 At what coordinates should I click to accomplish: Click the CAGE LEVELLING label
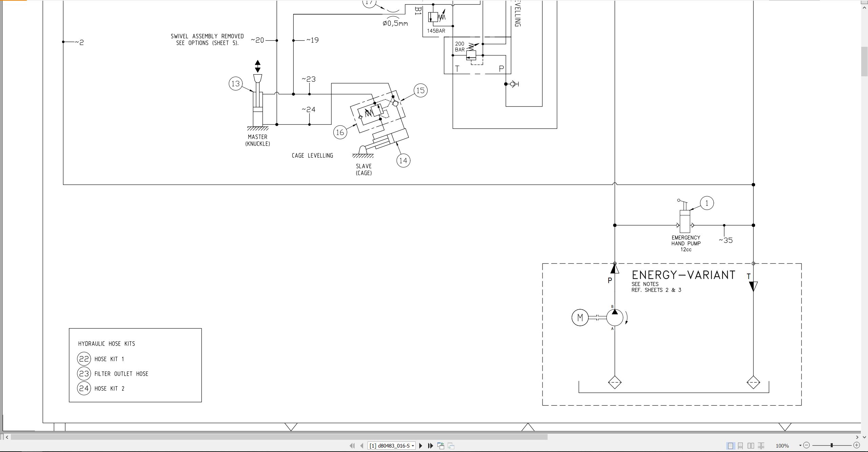point(312,156)
